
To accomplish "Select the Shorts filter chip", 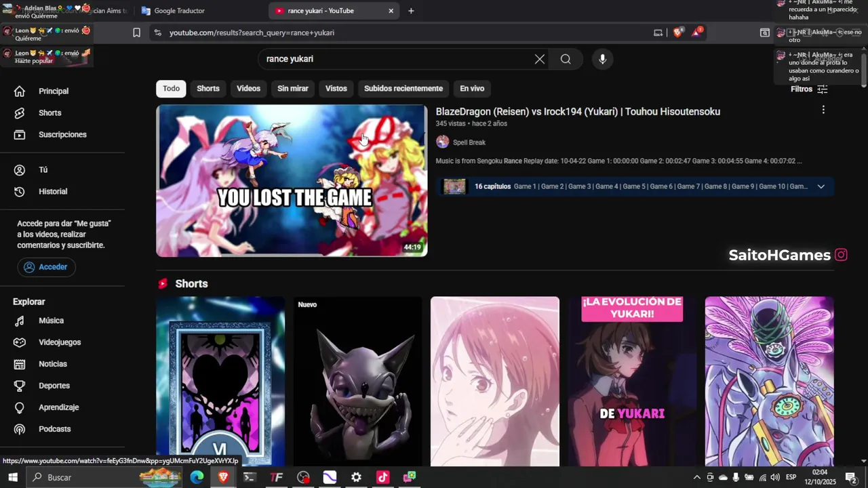I will tap(208, 88).
